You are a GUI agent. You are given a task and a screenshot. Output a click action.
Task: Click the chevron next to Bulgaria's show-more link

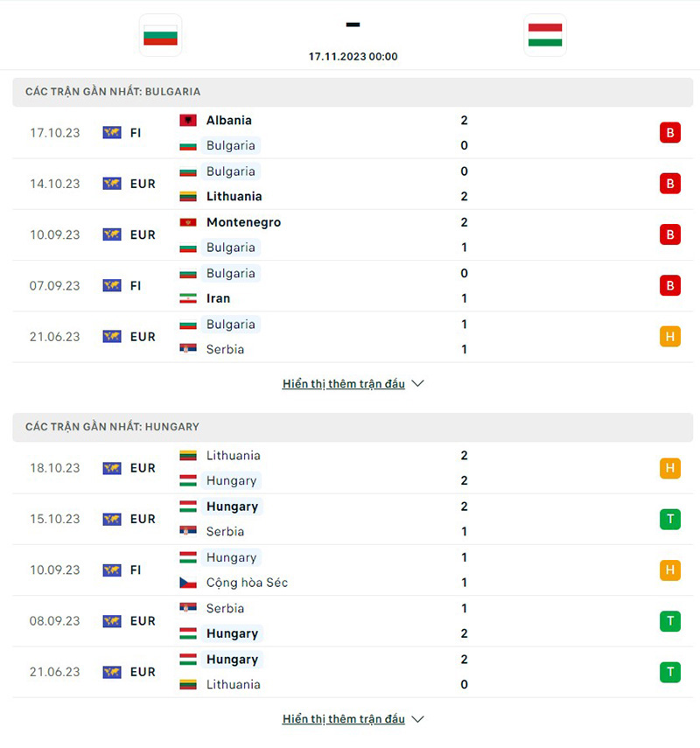tap(417, 383)
